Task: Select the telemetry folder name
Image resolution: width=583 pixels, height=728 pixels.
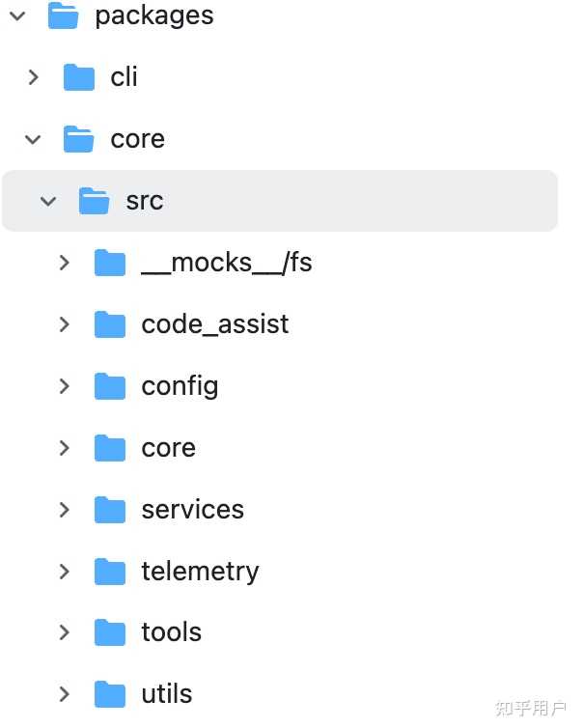Action: point(200,572)
